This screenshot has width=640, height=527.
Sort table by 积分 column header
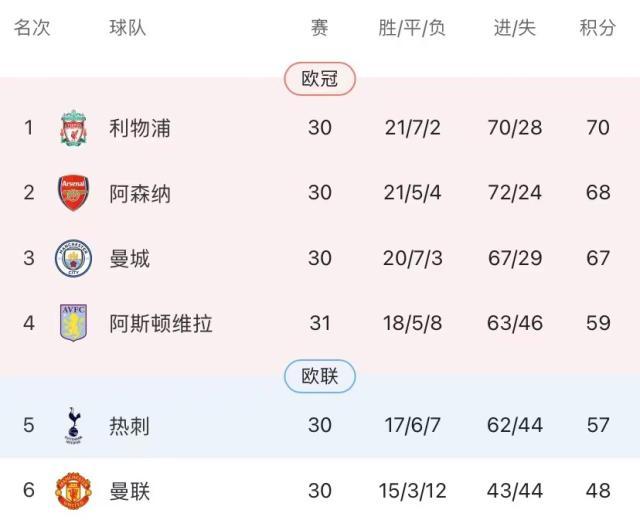tap(598, 28)
